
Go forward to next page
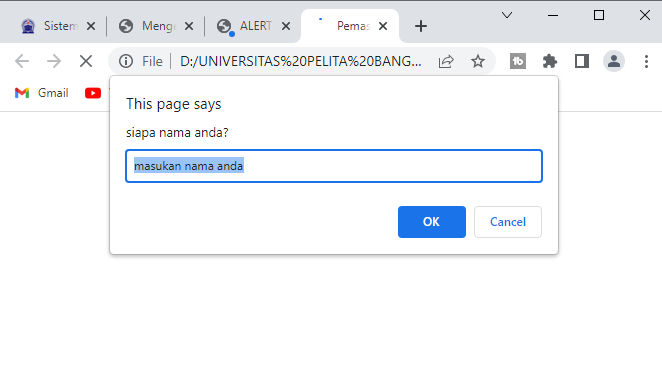coord(54,62)
